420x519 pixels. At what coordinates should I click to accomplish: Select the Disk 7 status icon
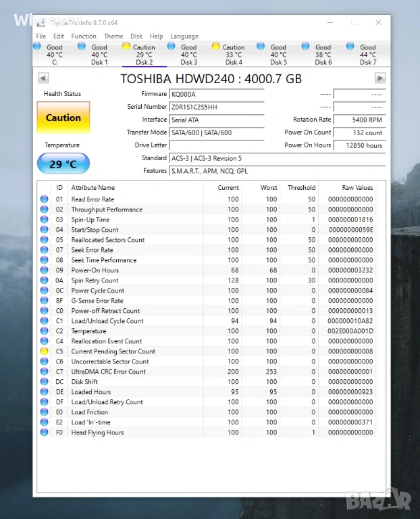pyautogui.click(x=350, y=47)
